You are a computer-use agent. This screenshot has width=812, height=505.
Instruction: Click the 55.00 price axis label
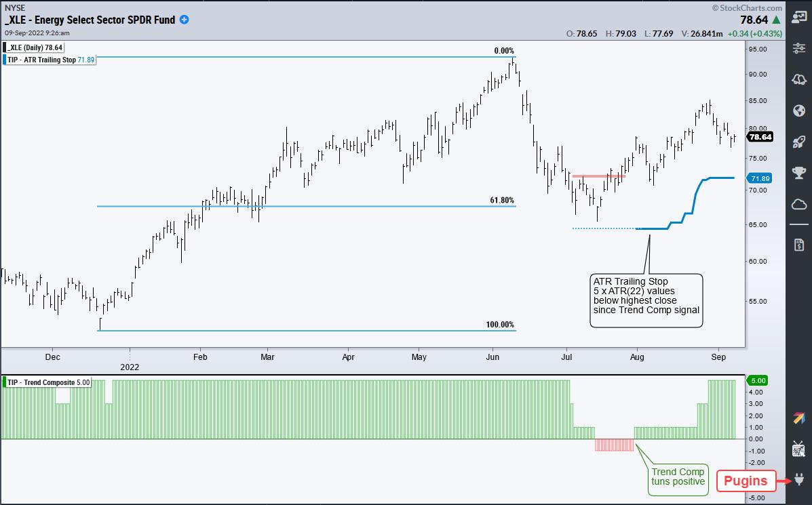pos(758,301)
